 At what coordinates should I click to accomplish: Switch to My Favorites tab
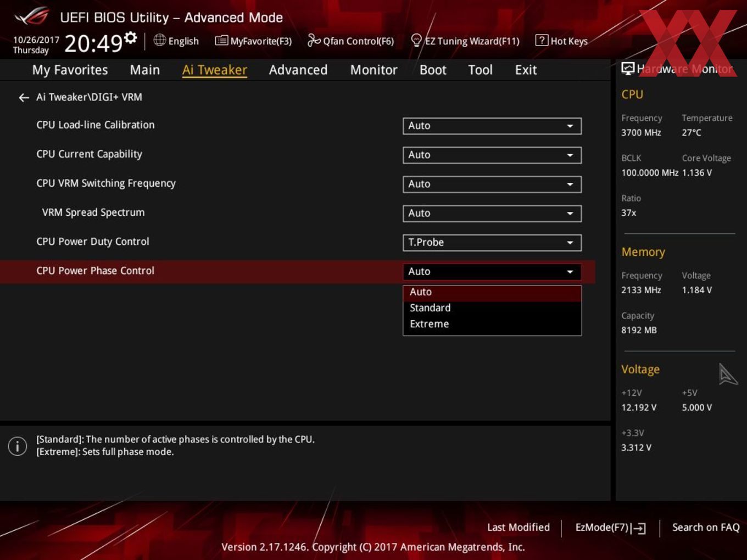[70, 70]
